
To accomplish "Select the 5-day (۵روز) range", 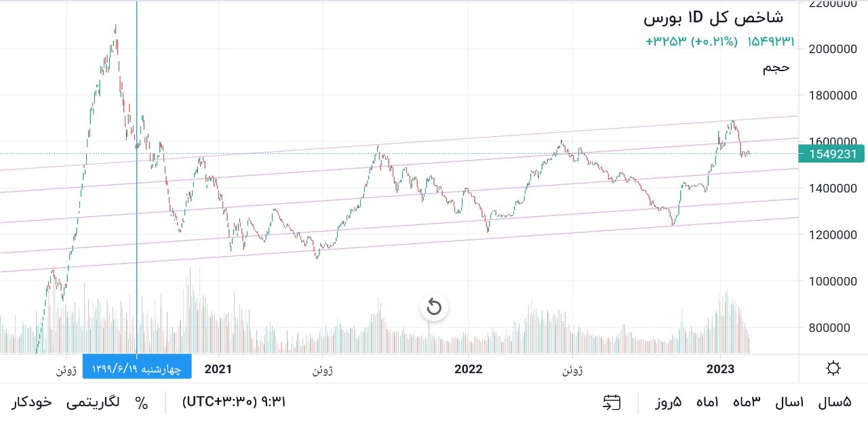I will point(668,402).
